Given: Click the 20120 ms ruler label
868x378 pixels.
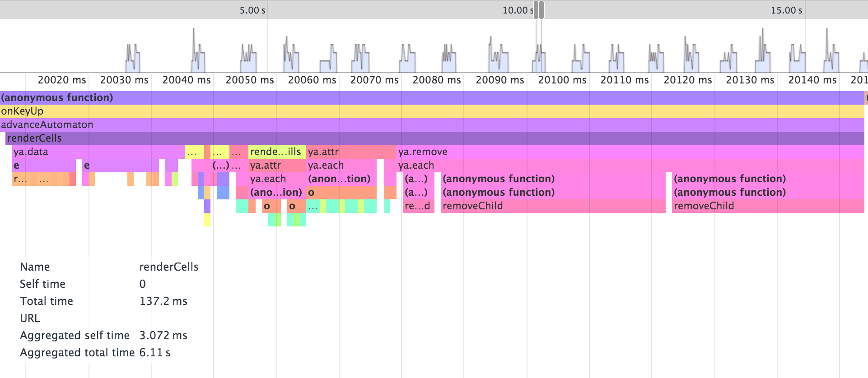Looking at the screenshot, I should coord(688,80).
